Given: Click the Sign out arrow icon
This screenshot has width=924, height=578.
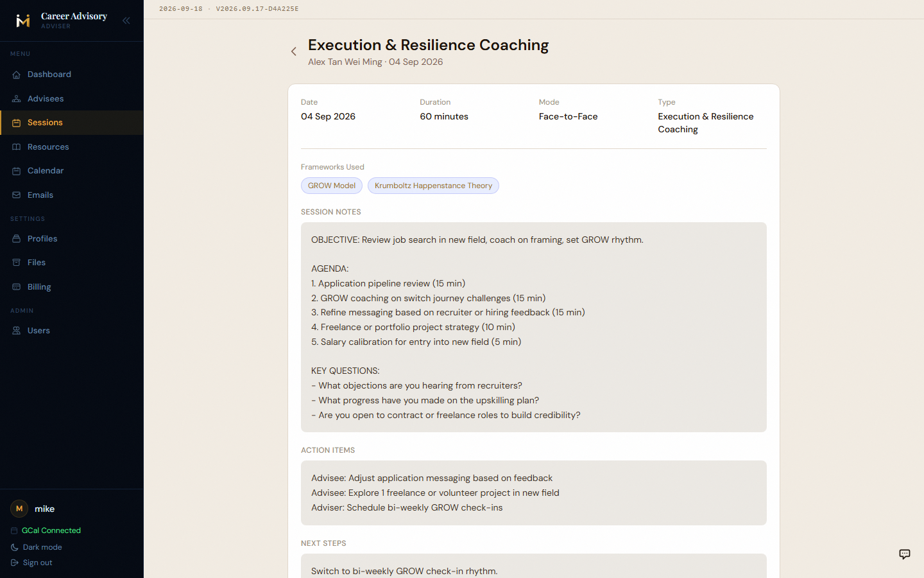Looking at the screenshot, I should tap(15, 563).
